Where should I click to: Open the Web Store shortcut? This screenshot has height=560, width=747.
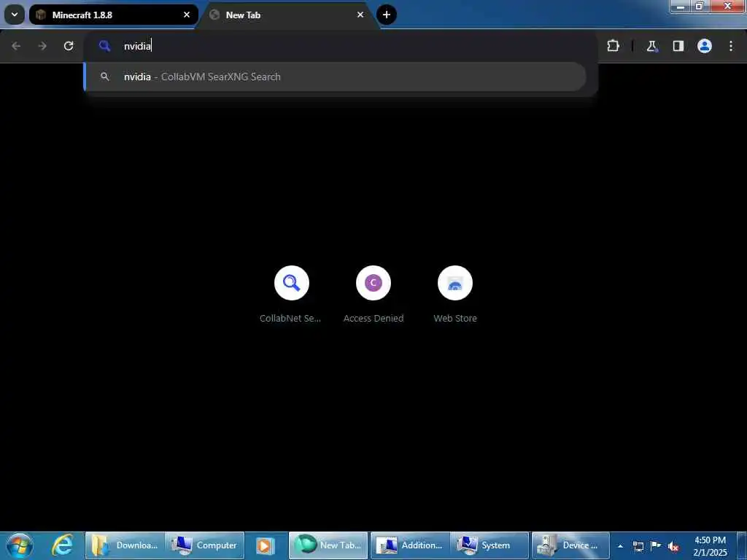tap(455, 295)
